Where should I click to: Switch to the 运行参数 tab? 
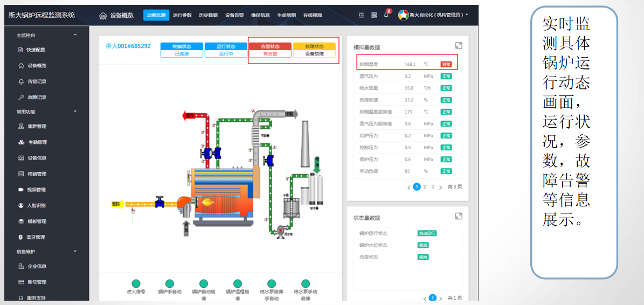182,15
